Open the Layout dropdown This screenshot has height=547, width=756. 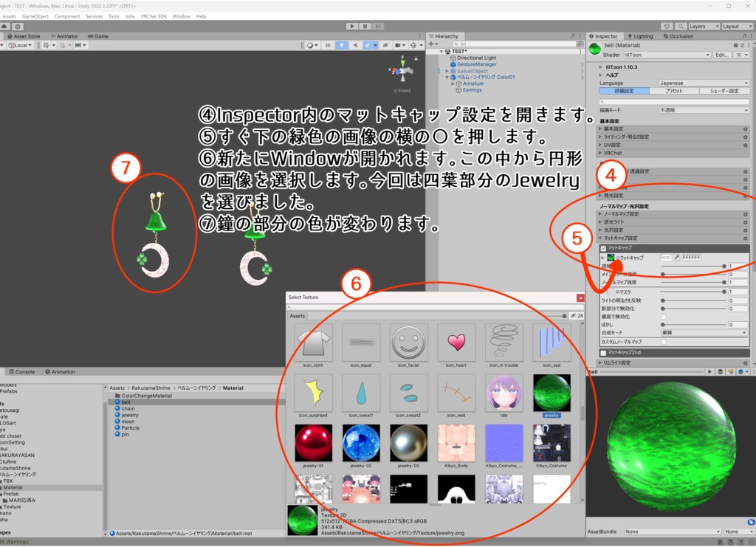point(738,27)
